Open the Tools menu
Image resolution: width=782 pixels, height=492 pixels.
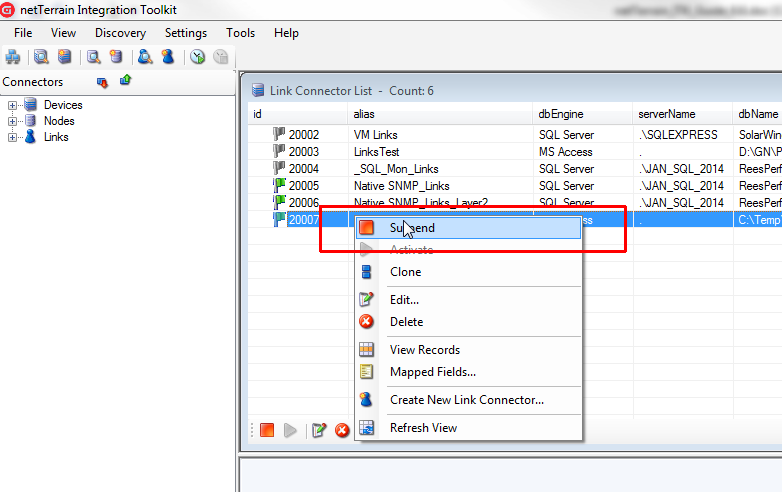(240, 33)
